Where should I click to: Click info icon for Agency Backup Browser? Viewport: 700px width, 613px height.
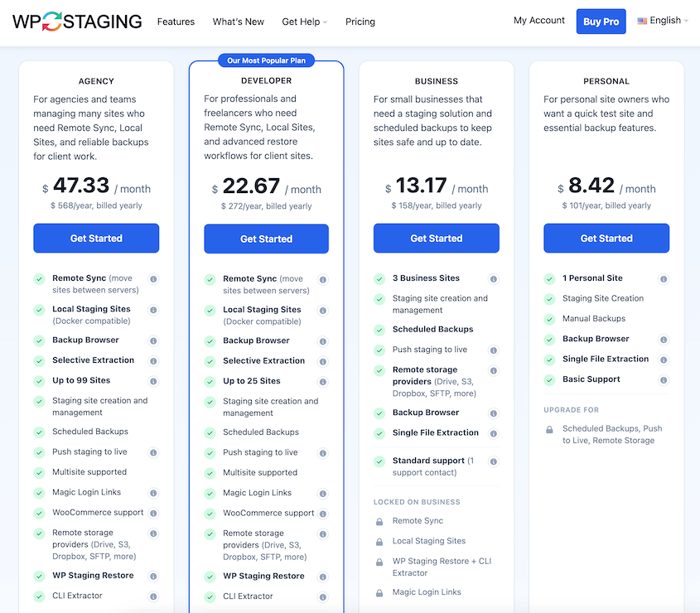[x=153, y=341]
